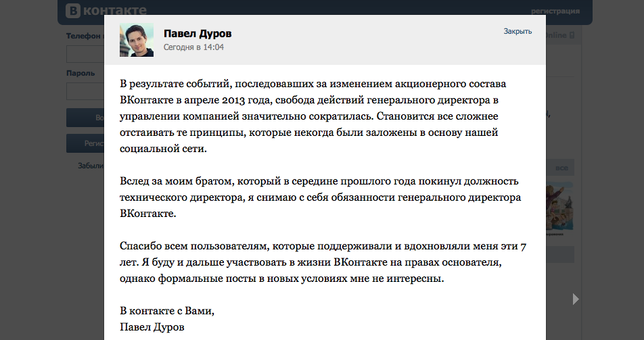Click paragraph starting 'Спасибо всем пользователям'
The image size is (644, 340).
pyautogui.click(x=323, y=262)
